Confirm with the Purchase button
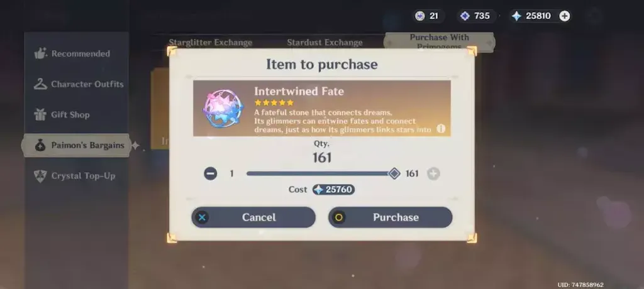Viewport: 644px width, 289px height. 390,217
